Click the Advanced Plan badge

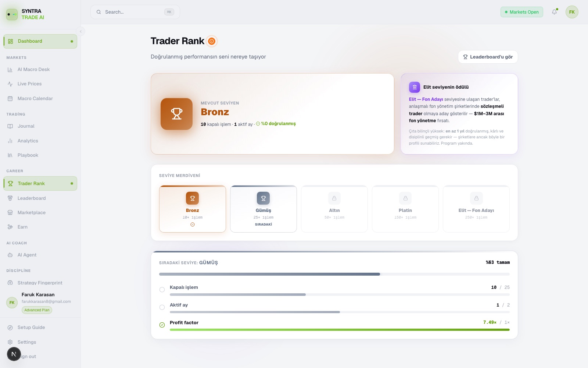[37, 310]
